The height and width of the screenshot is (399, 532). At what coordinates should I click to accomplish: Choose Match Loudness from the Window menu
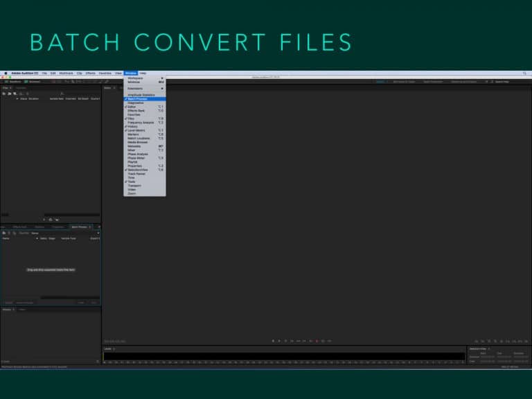(x=145, y=138)
